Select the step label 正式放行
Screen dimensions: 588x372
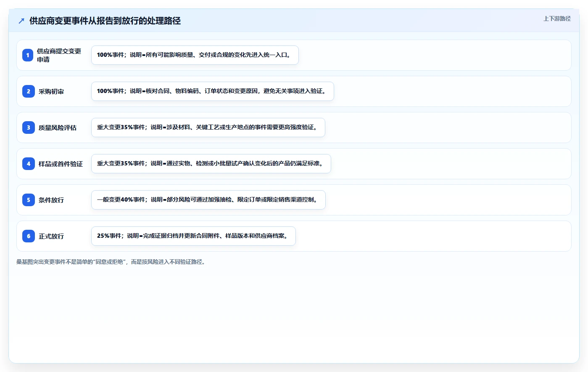(x=51, y=236)
